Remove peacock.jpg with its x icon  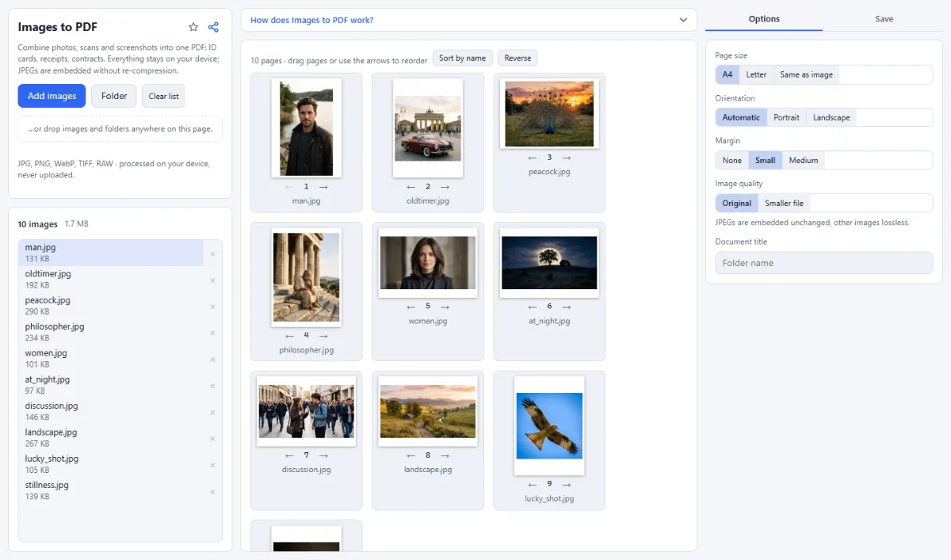(x=212, y=307)
